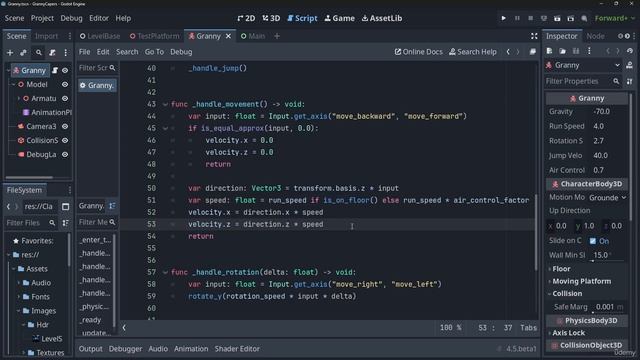Sort files icon next to Filter Files

click(x=65, y=223)
